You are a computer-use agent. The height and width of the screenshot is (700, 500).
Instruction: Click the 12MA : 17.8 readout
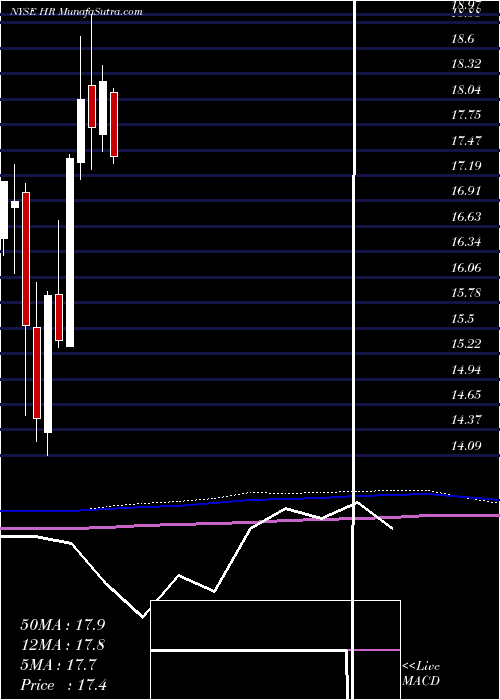(63, 645)
